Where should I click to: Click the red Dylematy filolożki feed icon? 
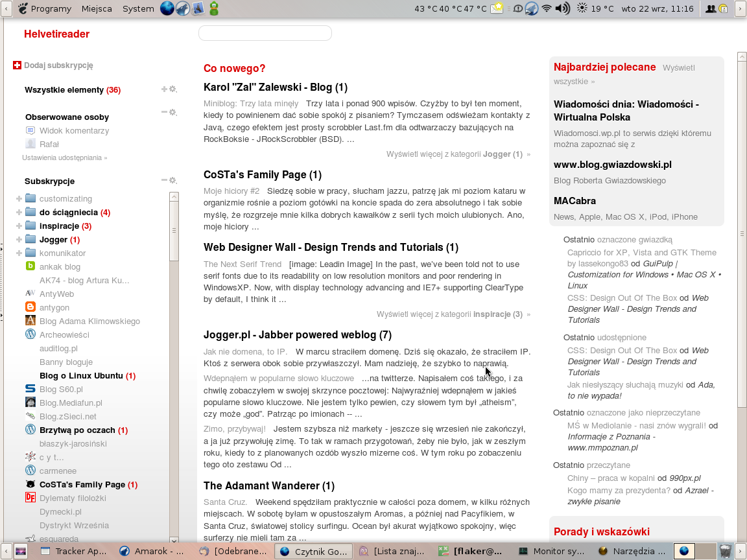pyautogui.click(x=30, y=498)
